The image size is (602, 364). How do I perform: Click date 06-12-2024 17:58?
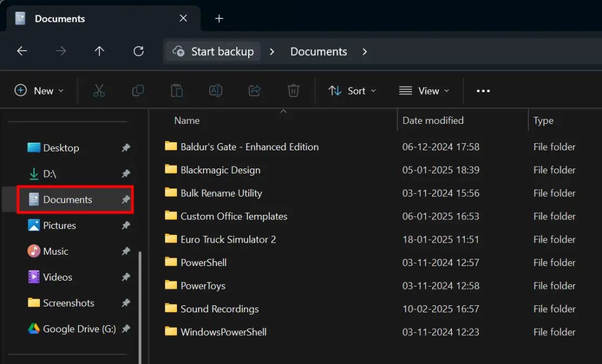(x=441, y=147)
